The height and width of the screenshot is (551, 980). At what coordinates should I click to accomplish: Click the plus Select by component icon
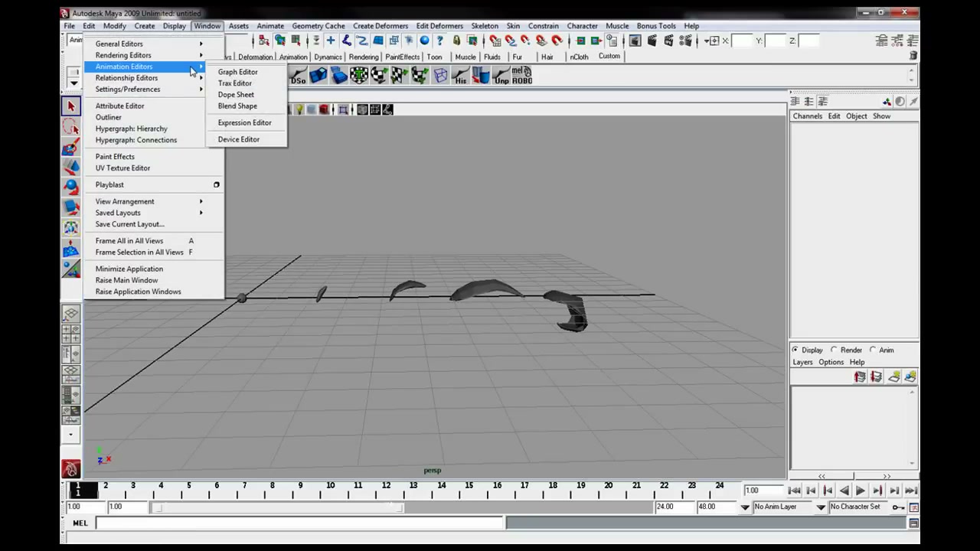pos(330,41)
